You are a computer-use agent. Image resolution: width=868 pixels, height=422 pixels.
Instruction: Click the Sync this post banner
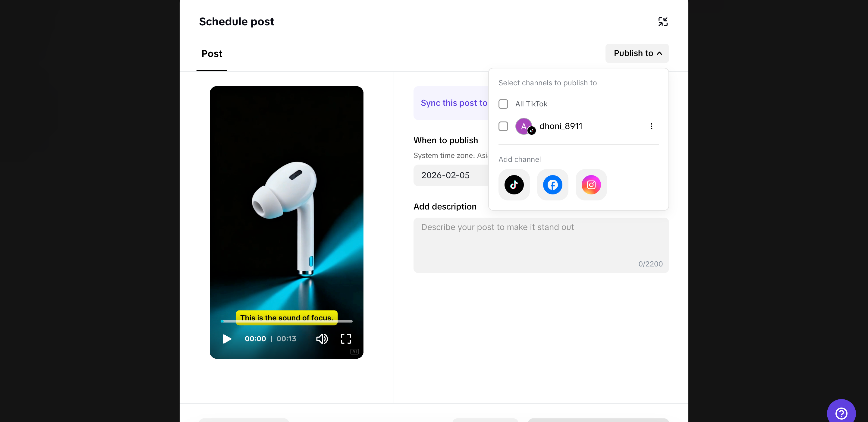coord(451,103)
